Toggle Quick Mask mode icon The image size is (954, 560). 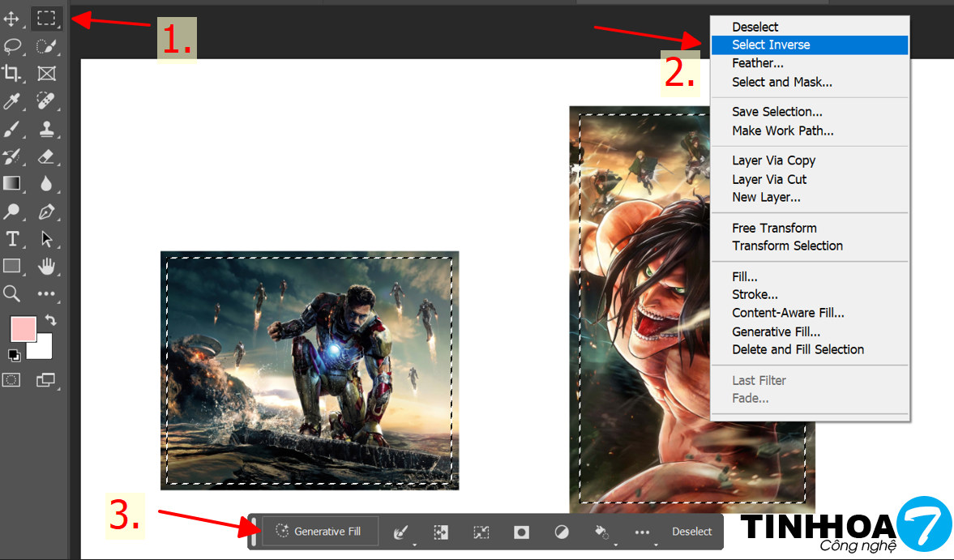click(x=11, y=379)
